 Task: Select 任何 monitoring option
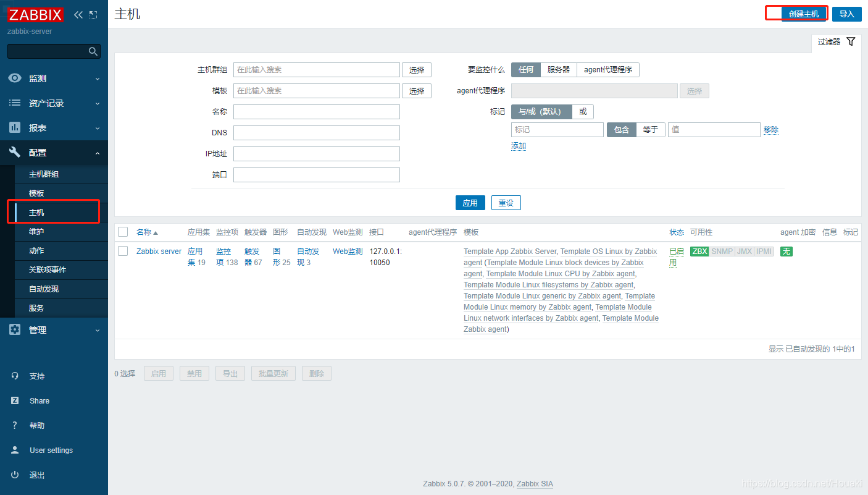(x=526, y=70)
